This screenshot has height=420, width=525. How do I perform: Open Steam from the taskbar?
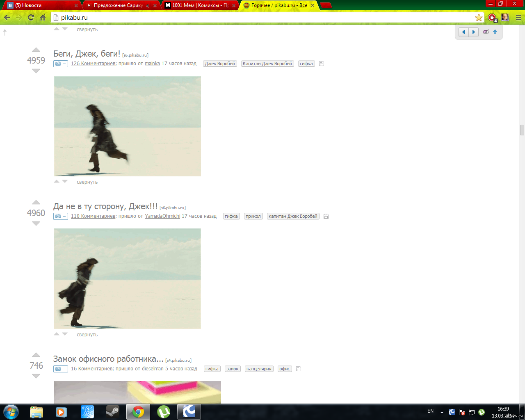pos(112,411)
